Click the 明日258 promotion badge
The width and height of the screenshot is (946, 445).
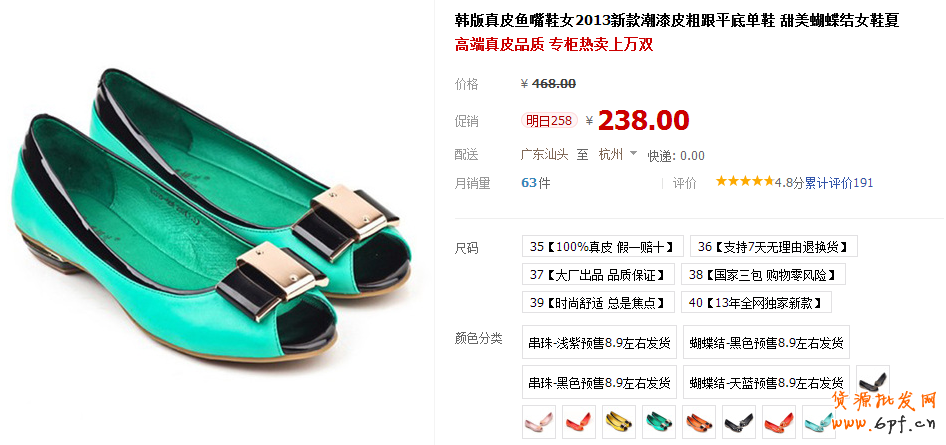[549, 121]
